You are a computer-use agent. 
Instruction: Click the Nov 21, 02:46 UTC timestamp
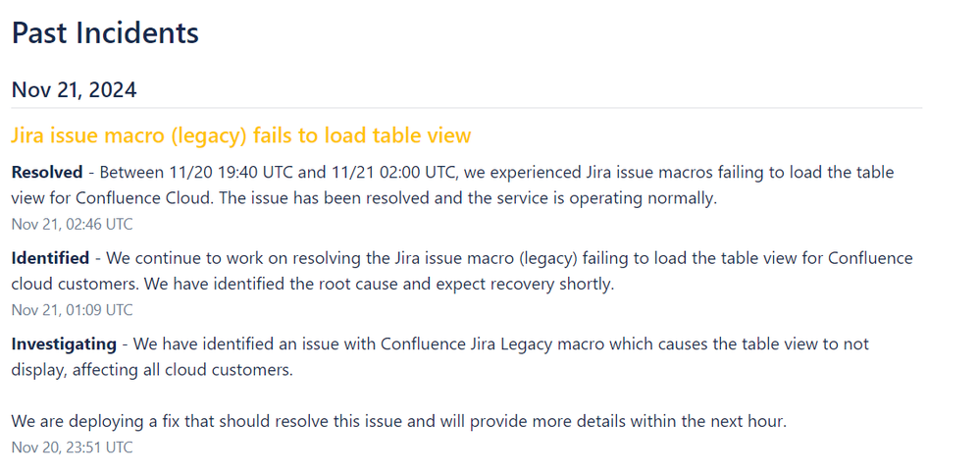point(72,225)
